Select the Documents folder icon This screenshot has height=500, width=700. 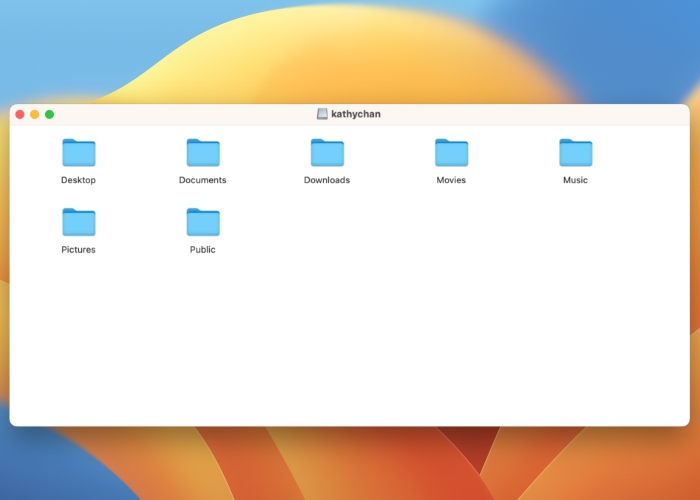tap(203, 152)
